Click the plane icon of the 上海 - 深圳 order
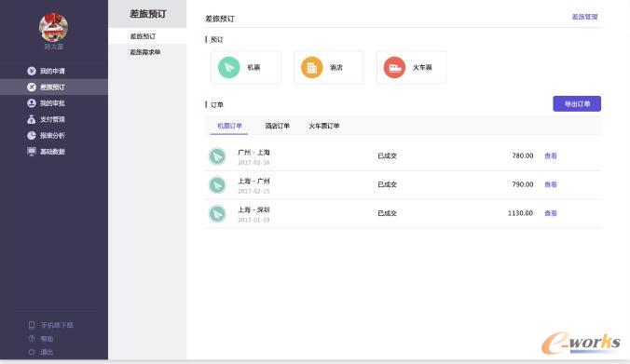630x364 pixels. click(217, 213)
